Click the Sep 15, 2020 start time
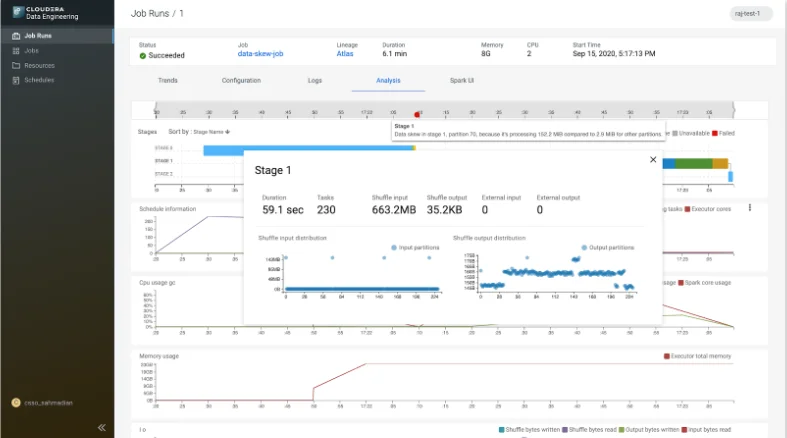 point(614,54)
